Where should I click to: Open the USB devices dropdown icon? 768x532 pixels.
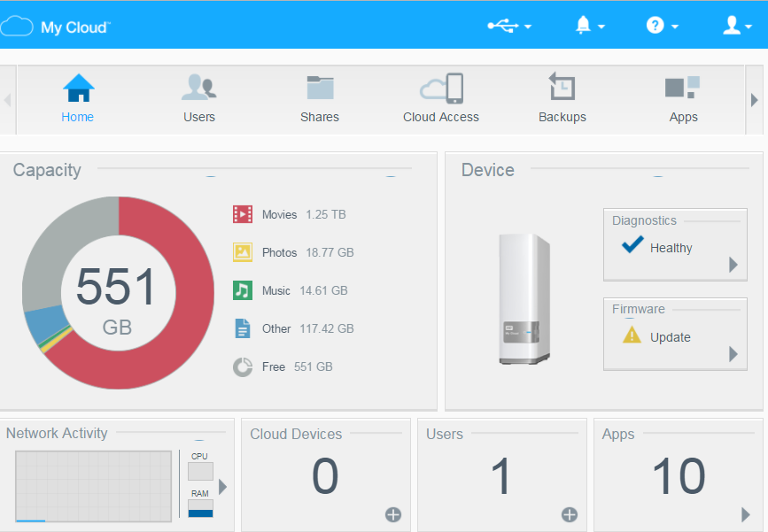(508, 26)
